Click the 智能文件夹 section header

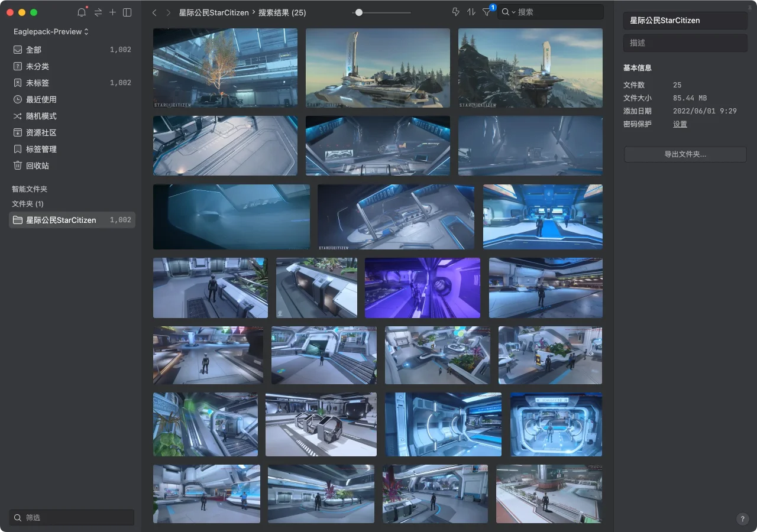click(30, 189)
